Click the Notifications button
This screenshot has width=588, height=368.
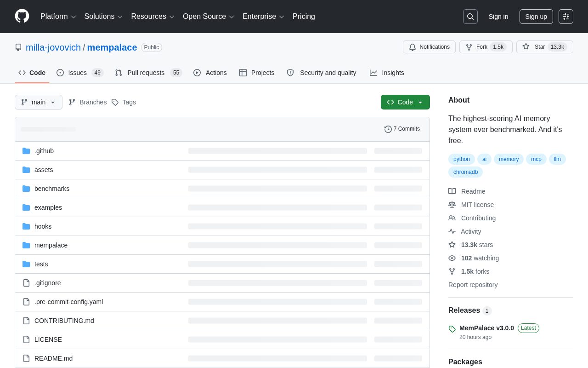(429, 47)
